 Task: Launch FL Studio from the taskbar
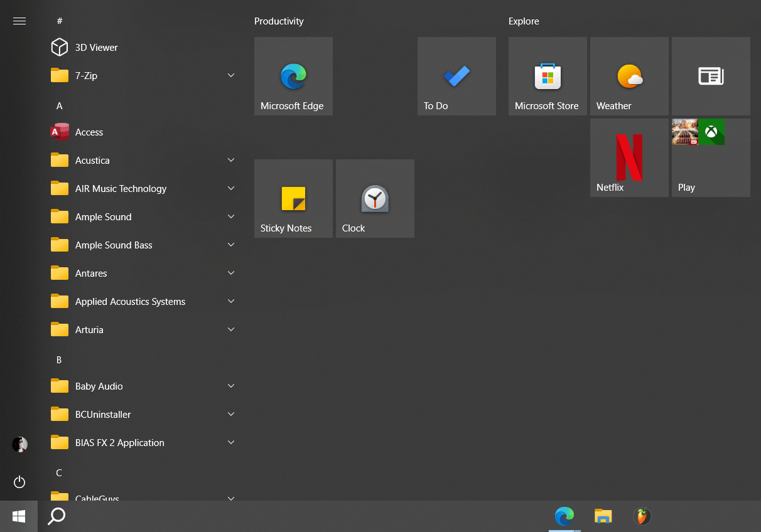(x=642, y=516)
